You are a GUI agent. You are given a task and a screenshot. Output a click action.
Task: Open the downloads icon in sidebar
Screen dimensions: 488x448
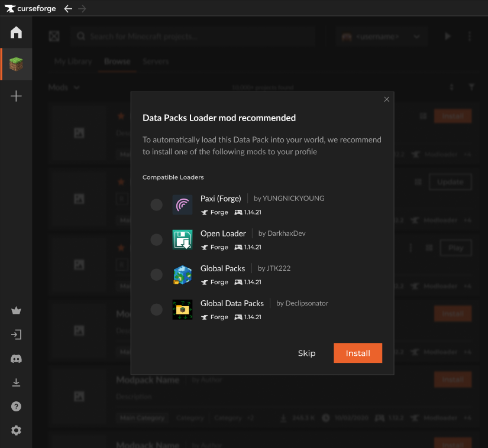(16, 382)
